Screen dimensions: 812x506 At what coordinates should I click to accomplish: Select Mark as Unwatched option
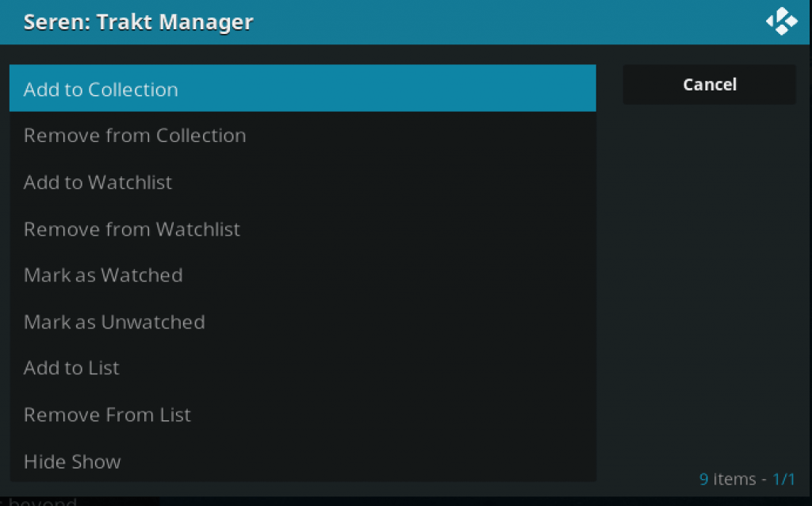(302, 322)
